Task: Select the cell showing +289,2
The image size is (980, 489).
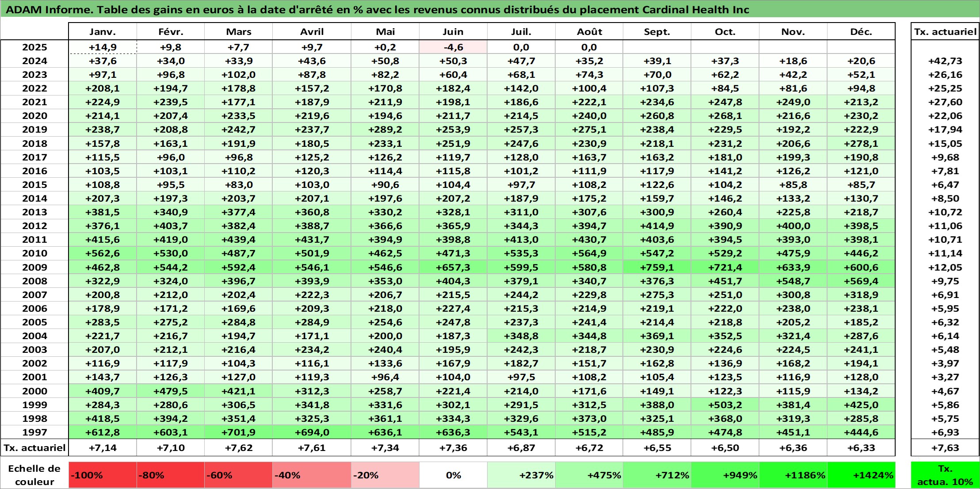Action: [385, 130]
